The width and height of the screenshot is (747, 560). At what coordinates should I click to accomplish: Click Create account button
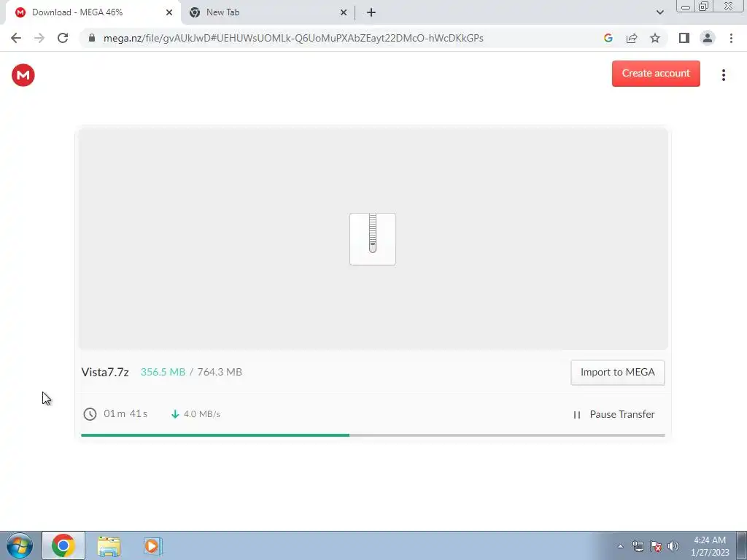pyautogui.click(x=656, y=74)
